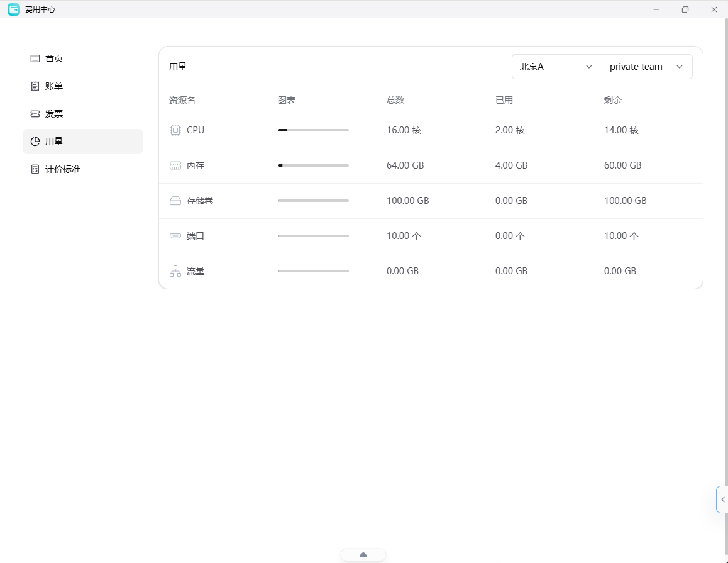Click the CPU chip icon in table
Viewport: 728px width, 563px height.
tap(175, 130)
